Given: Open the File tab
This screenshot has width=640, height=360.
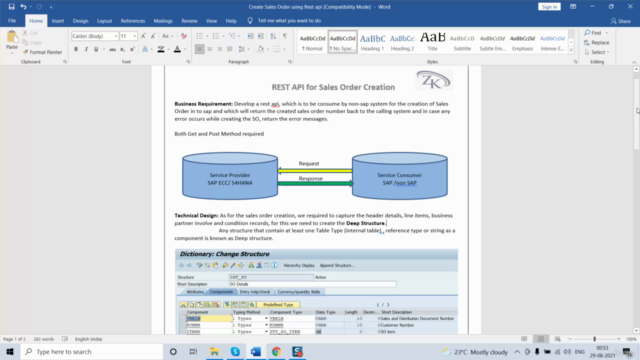Looking at the screenshot, I should click(12, 21).
